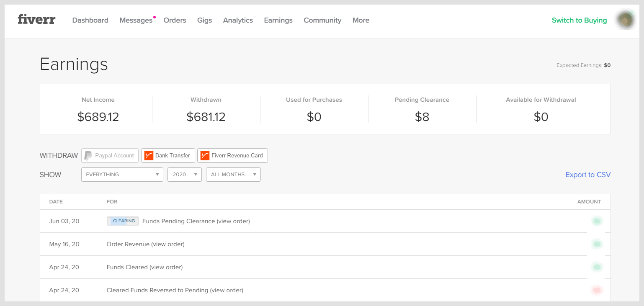This screenshot has width=644, height=306.
Task: Open Community in the navigation
Action: click(322, 20)
